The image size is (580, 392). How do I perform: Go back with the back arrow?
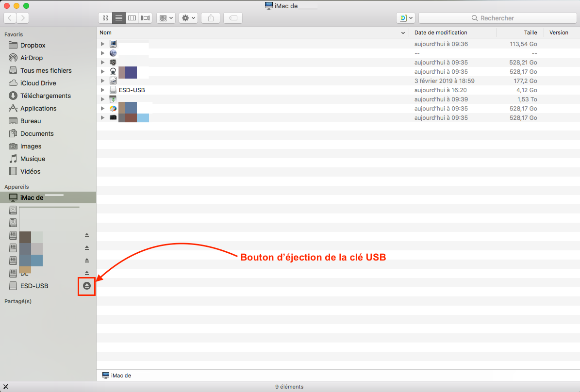10,18
